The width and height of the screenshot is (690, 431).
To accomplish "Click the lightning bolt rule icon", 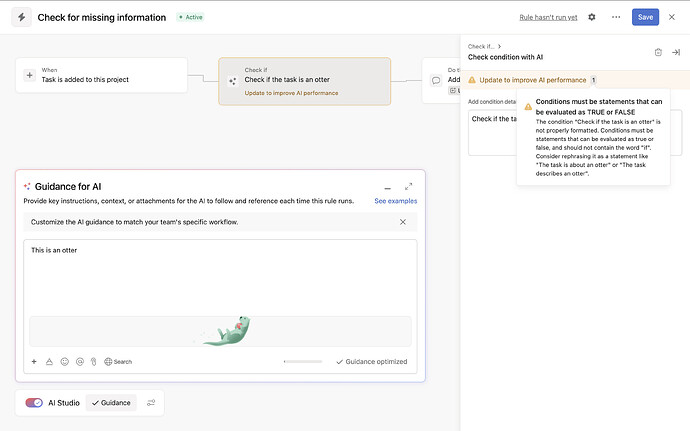I will tap(22, 17).
